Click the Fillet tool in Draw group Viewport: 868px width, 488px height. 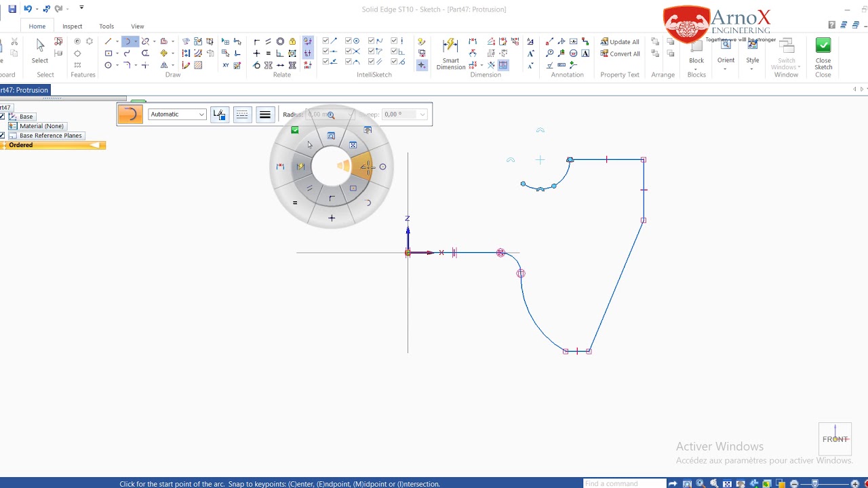(x=127, y=66)
